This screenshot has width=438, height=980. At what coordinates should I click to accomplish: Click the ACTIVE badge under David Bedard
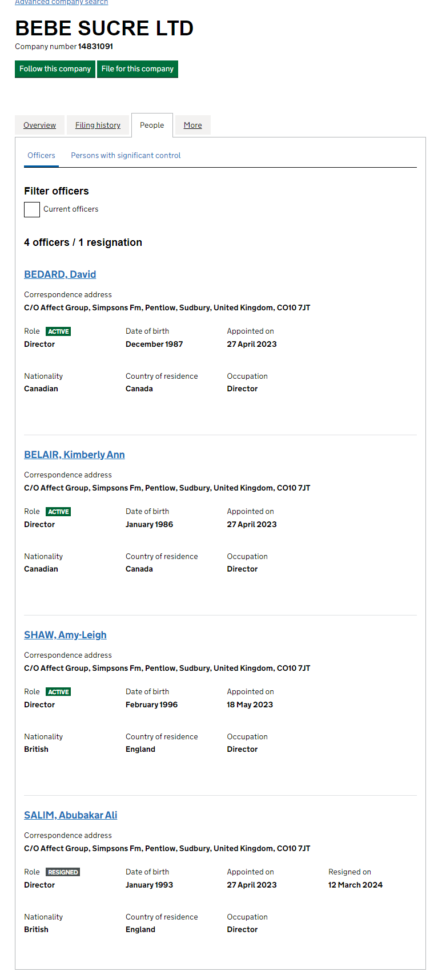58,331
